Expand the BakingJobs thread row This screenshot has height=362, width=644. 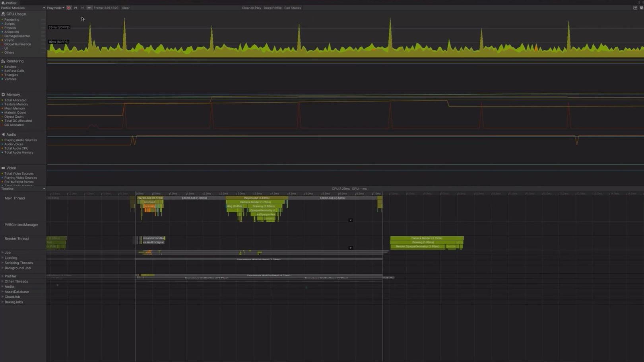click(x=2, y=302)
